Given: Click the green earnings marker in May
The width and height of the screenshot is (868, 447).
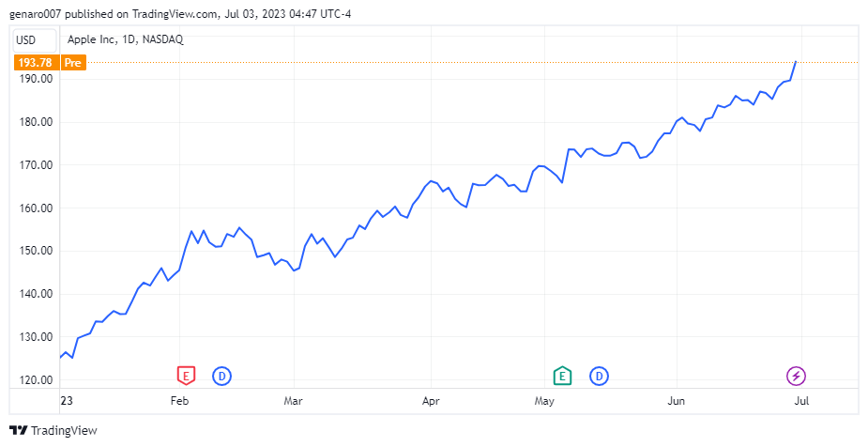Looking at the screenshot, I should (x=562, y=377).
